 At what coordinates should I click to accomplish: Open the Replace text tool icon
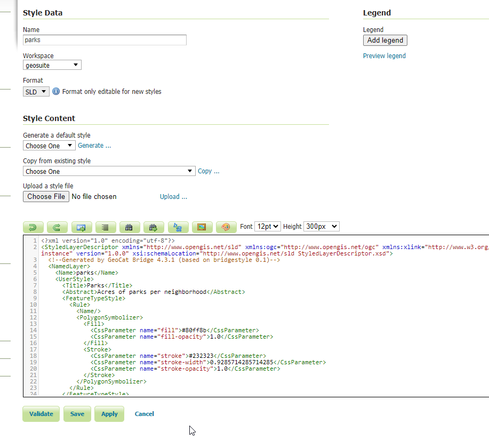[x=178, y=227]
